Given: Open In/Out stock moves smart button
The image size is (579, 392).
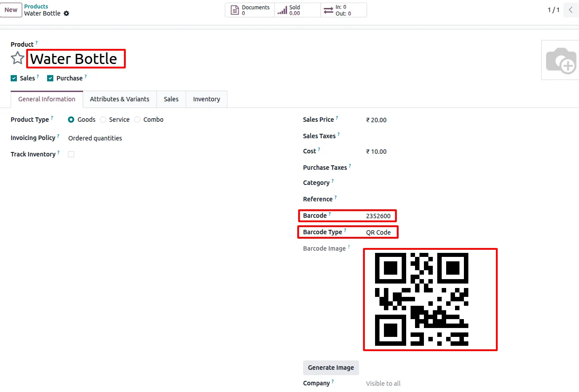Looking at the screenshot, I should (x=343, y=10).
